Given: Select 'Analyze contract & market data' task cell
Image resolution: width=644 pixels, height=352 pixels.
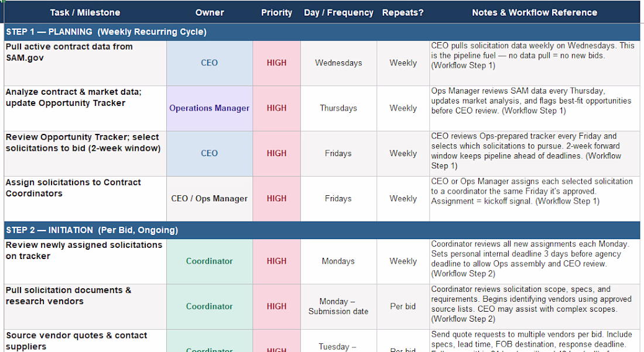Looking at the screenshot, I should tap(85, 108).
